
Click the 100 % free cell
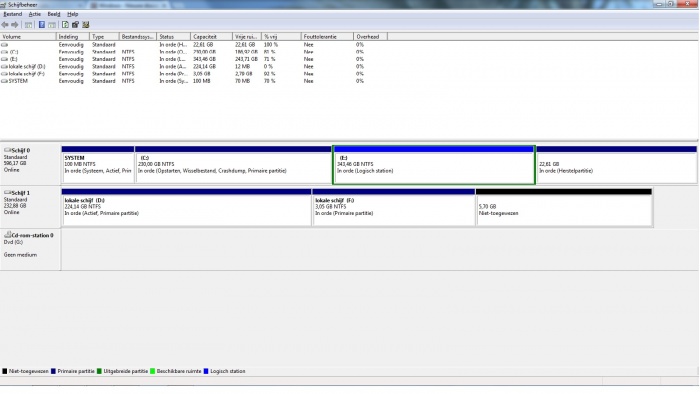[271, 45]
